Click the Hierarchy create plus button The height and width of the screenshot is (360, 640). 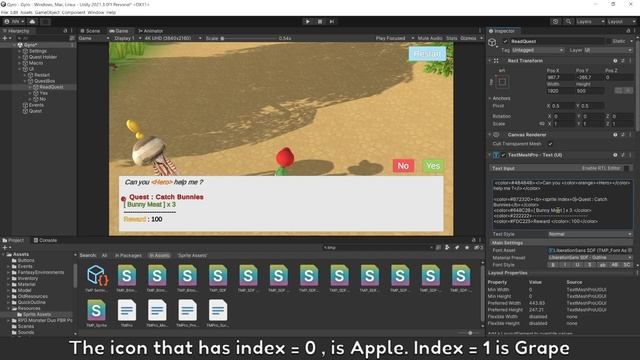tap(6, 38)
